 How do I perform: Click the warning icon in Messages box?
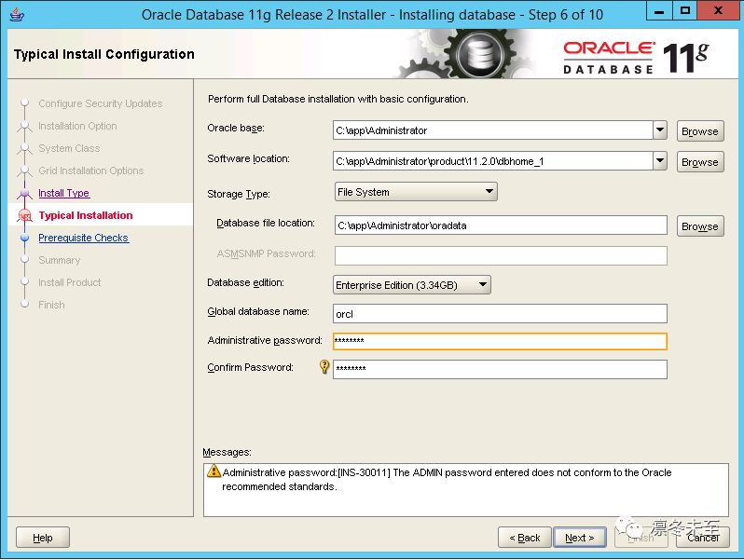click(x=214, y=471)
